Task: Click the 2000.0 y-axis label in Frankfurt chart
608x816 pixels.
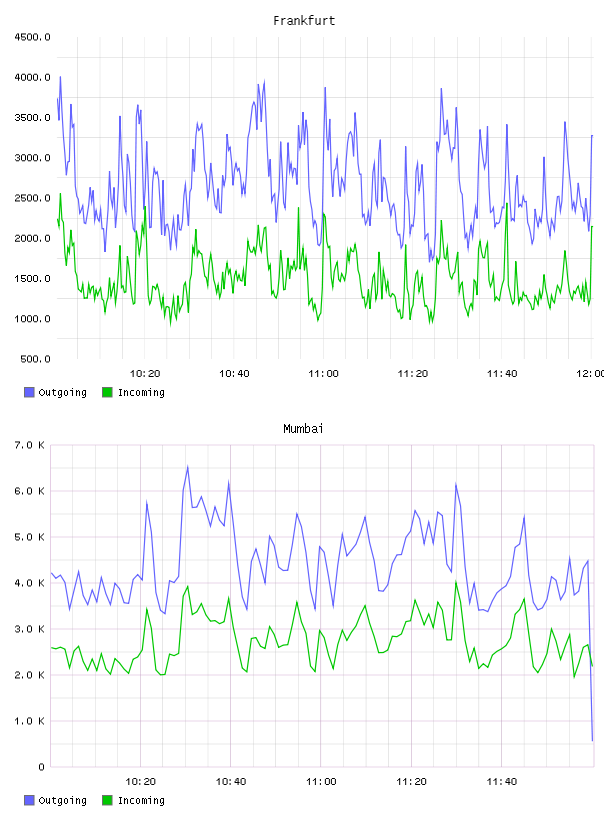Action: 32,238
